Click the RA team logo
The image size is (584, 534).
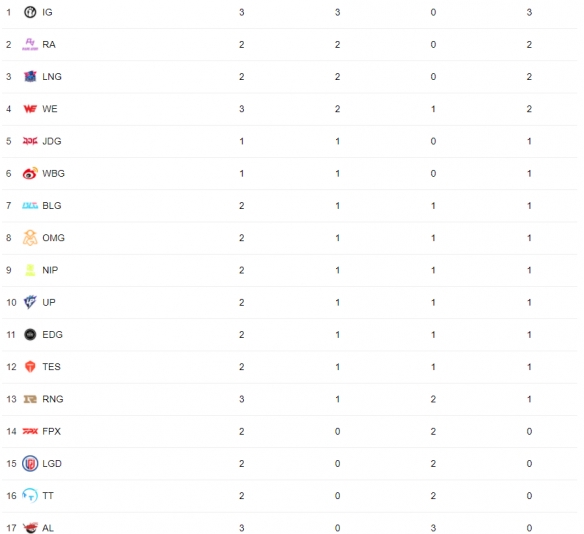coord(30,44)
